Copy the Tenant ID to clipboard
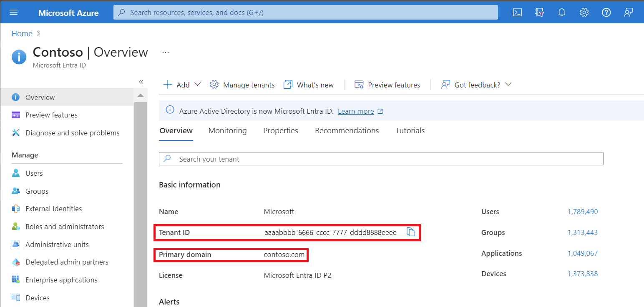 pos(410,232)
